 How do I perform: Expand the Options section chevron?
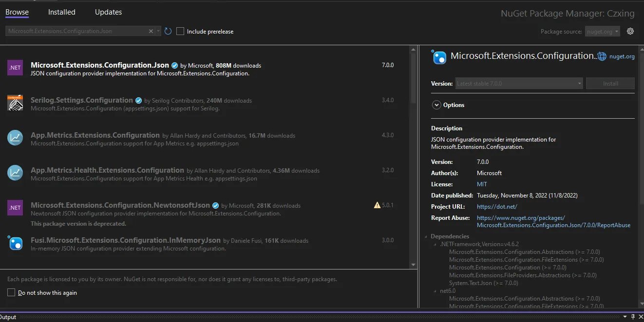coord(436,105)
